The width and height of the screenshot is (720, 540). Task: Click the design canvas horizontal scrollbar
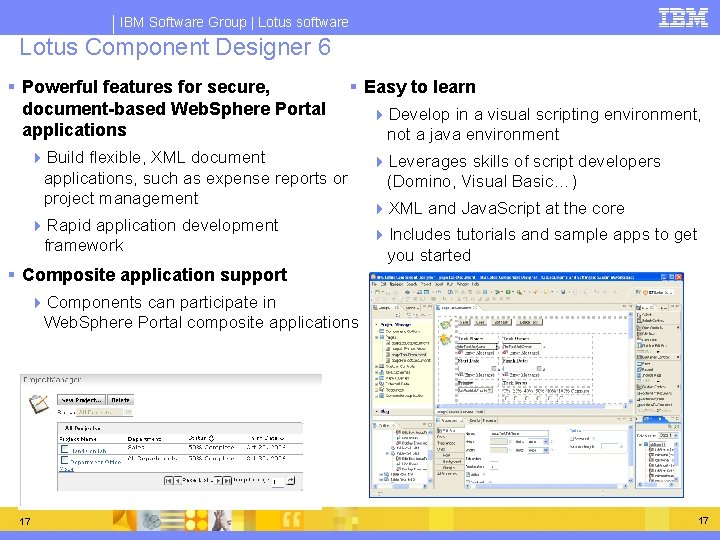pyautogui.click(x=533, y=406)
